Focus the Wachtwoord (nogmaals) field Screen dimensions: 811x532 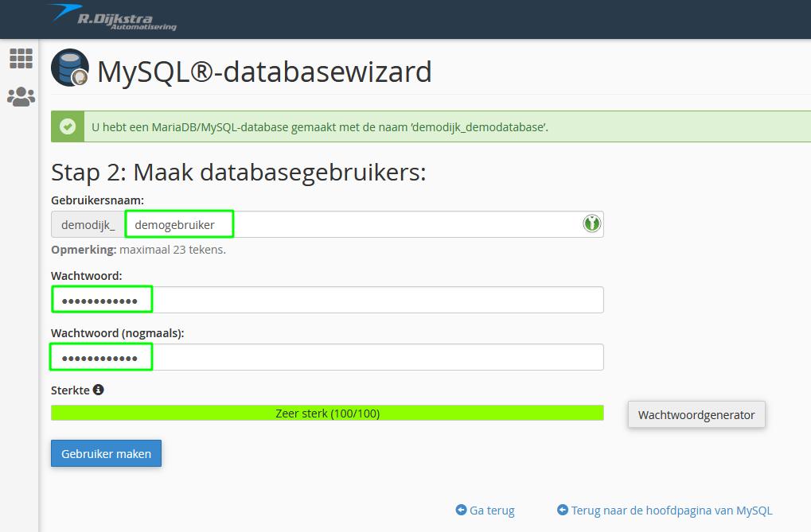pyautogui.click(x=327, y=357)
